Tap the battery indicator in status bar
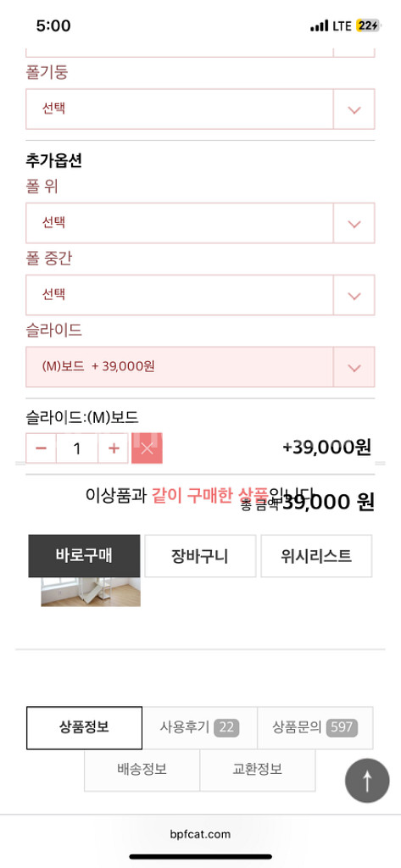The height and width of the screenshot is (868, 401). pyautogui.click(x=368, y=25)
